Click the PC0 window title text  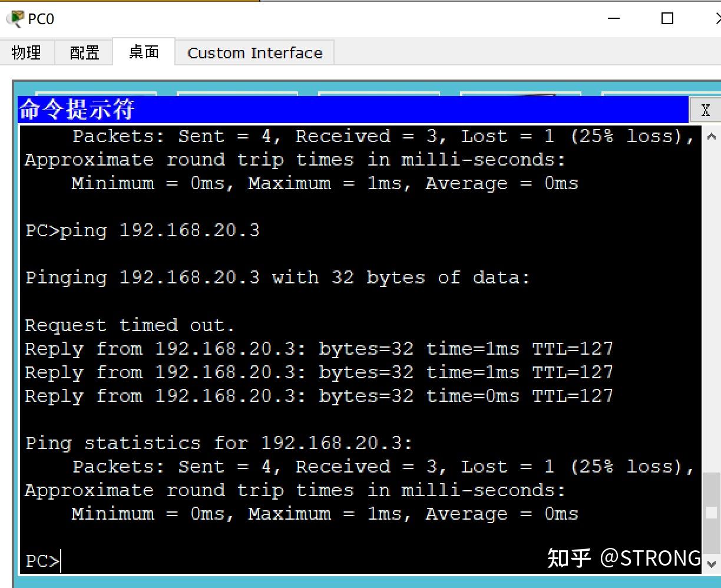click(x=41, y=19)
